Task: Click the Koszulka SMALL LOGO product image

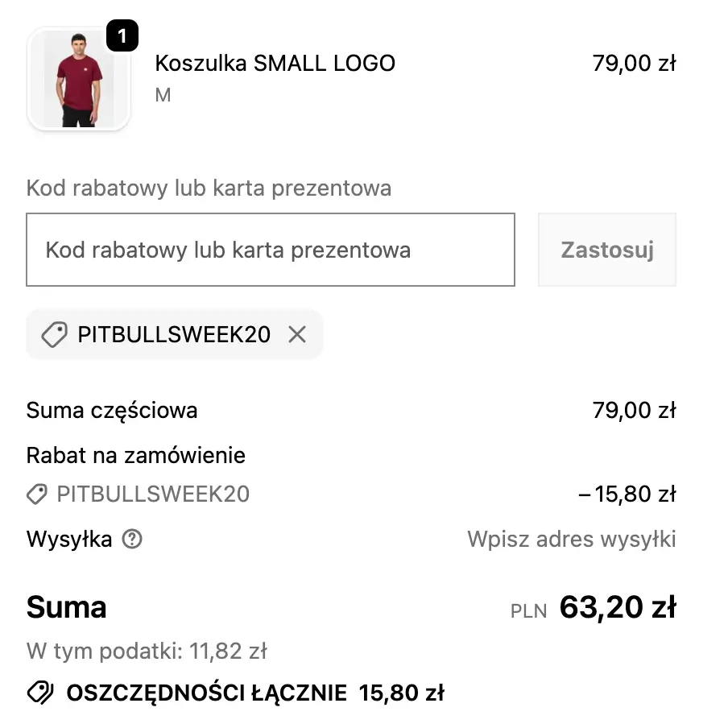Action: coord(78,78)
